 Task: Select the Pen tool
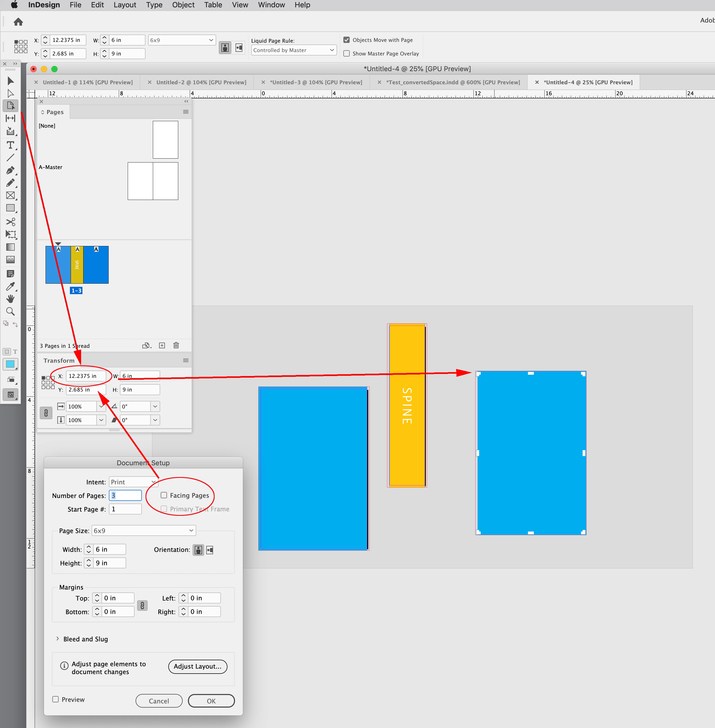10,170
